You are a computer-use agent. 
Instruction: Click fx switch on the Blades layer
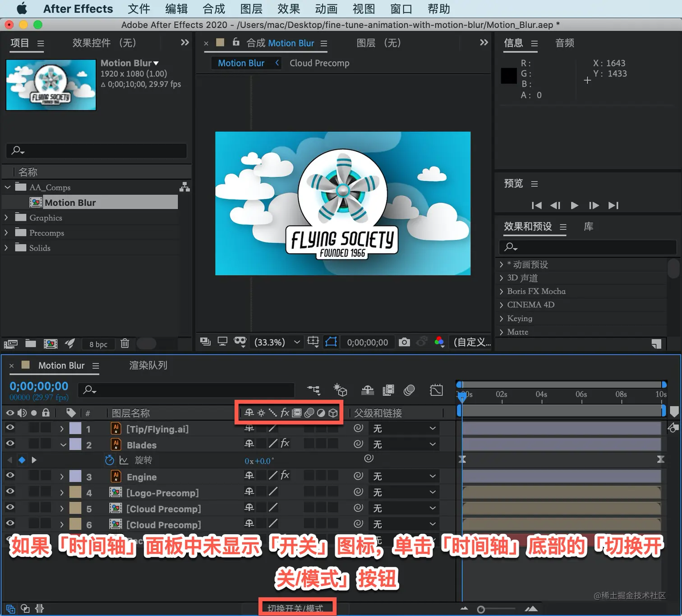(x=285, y=444)
